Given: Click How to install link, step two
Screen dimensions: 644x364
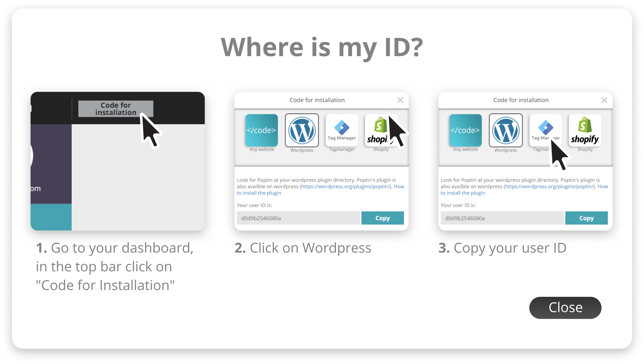Looking at the screenshot, I should click(x=259, y=193).
